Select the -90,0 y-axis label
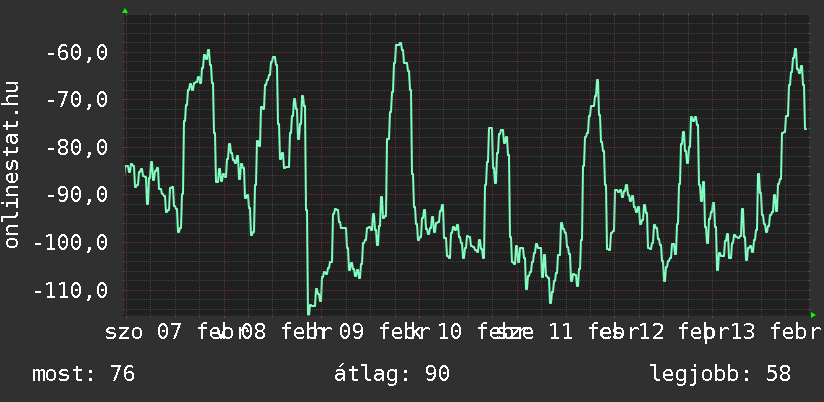 [71, 195]
